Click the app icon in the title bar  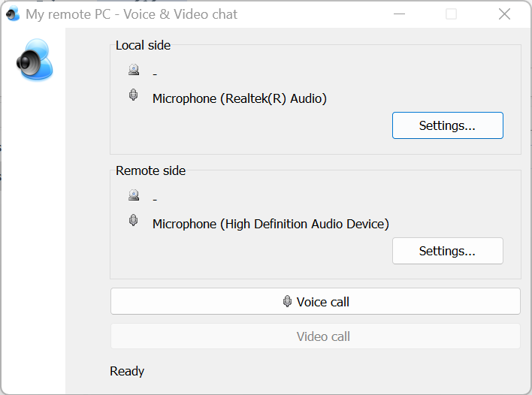[x=12, y=14]
